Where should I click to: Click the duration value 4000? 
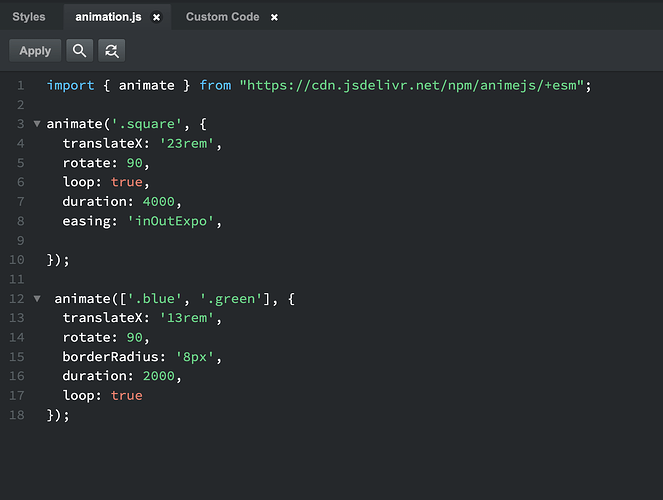tap(159, 202)
